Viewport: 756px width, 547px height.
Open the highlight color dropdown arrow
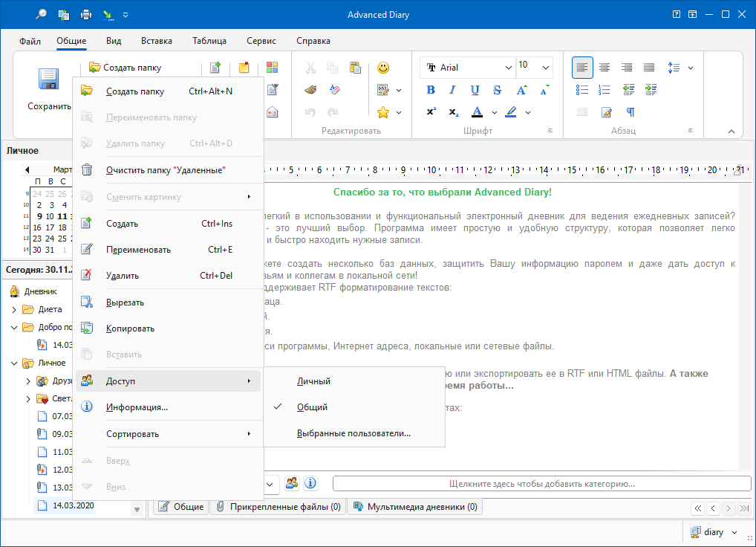tap(528, 112)
